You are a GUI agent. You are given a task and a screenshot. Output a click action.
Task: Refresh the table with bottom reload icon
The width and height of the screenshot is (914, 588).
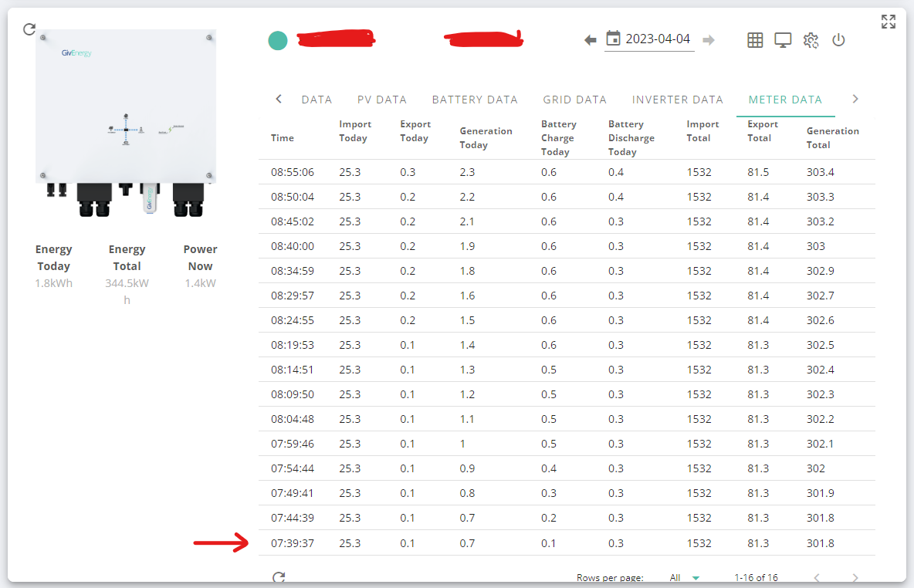click(279, 577)
